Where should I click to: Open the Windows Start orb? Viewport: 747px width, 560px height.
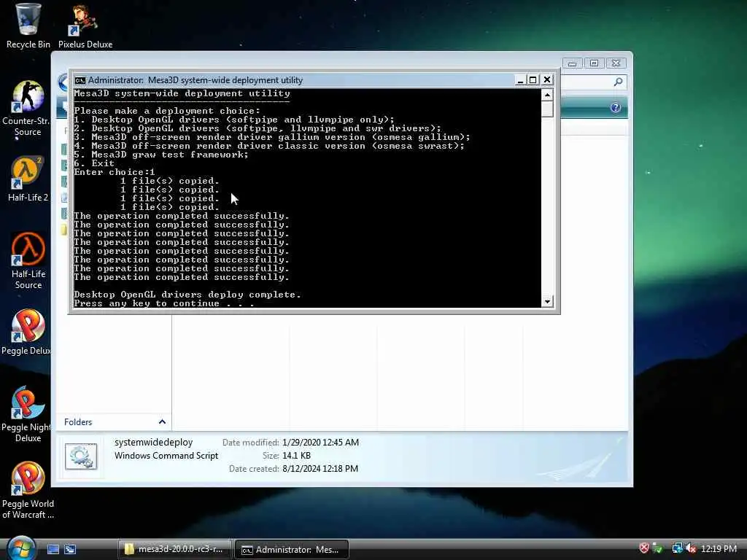click(21, 548)
